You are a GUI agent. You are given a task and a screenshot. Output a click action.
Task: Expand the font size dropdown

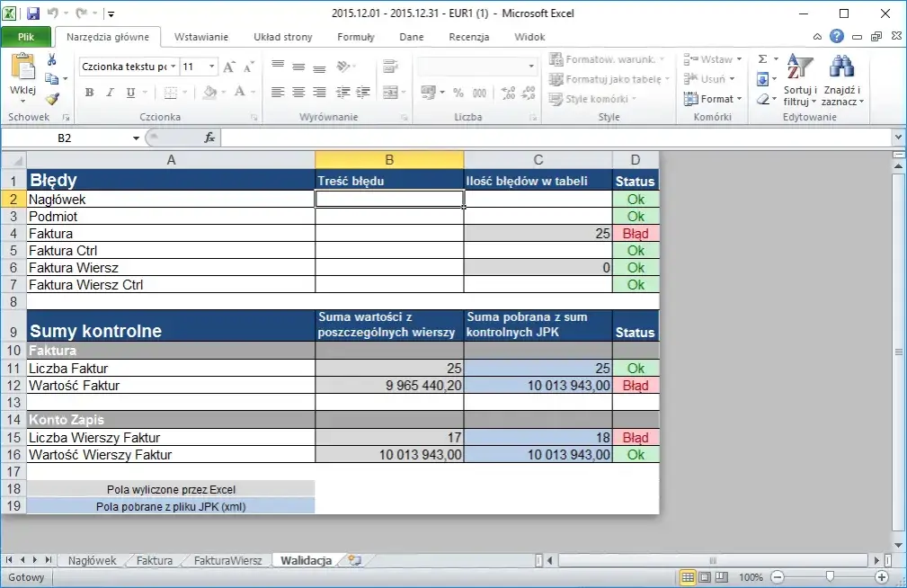coord(212,67)
